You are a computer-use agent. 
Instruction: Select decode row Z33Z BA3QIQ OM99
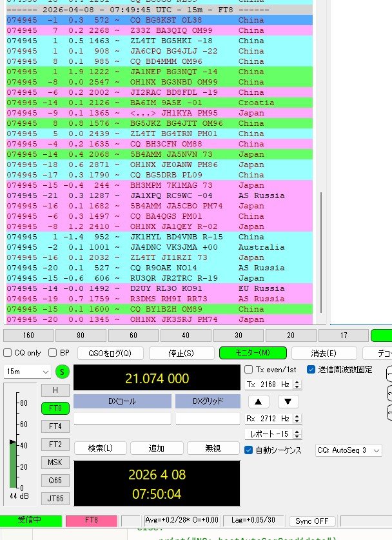click(159, 30)
